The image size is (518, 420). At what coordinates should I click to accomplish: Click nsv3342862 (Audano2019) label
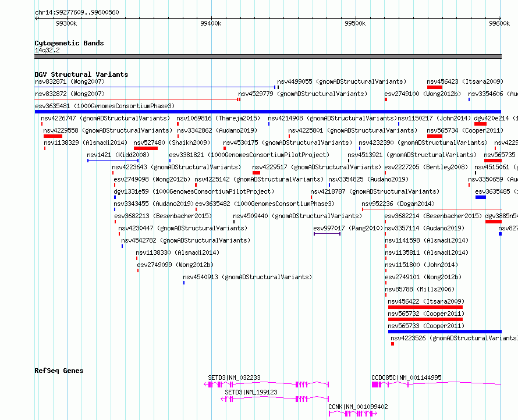coord(217,130)
